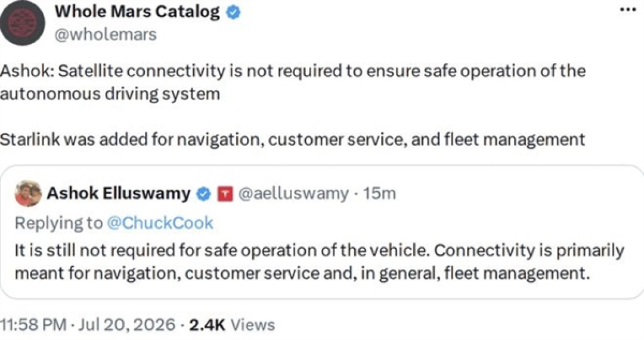Open the @aelluswamy handle

(x=293, y=193)
